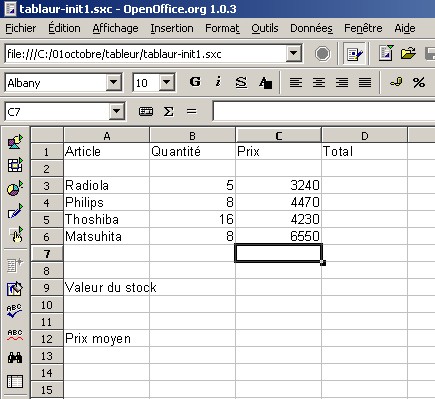Click the Quantité header cell
435x399 pixels.
192,151
